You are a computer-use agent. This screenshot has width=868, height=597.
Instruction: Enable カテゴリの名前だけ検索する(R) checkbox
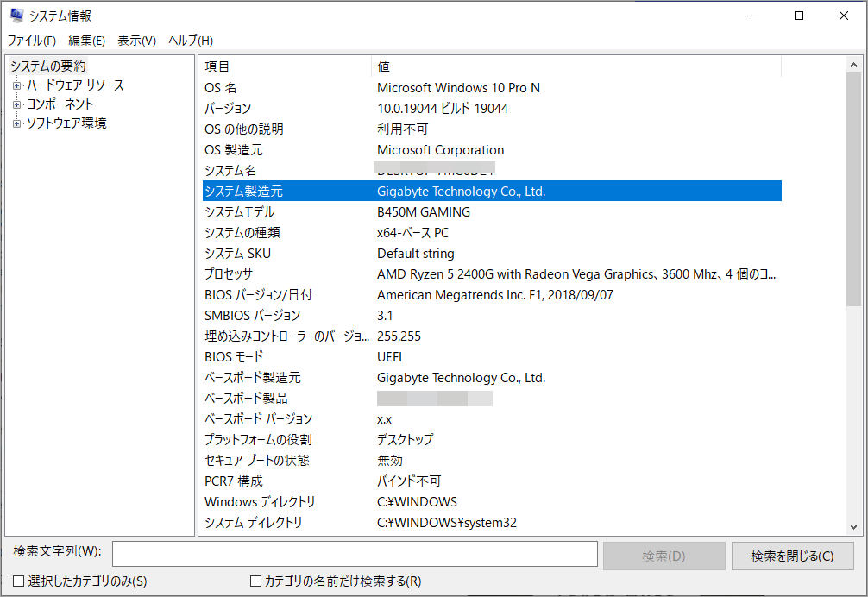[255, 581]
